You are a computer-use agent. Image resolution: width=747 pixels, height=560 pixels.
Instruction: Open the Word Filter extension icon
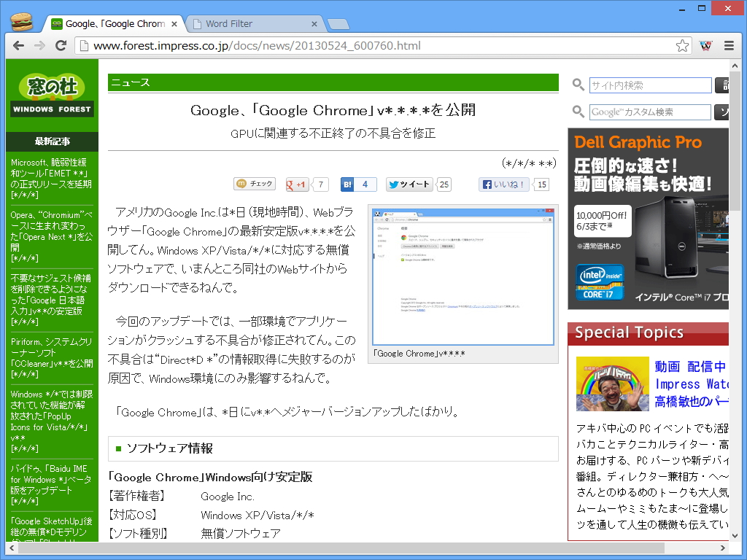[705, 46]
